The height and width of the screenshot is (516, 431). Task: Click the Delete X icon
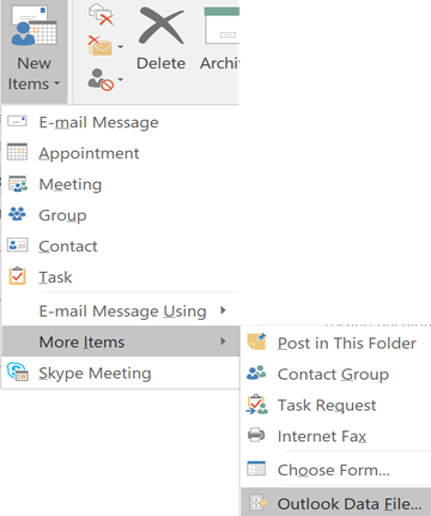click(161, 26)
